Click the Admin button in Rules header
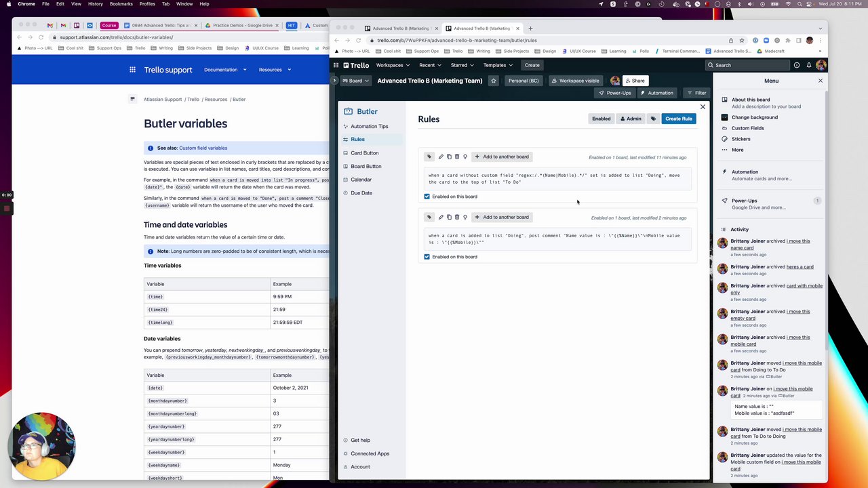Screen dimensions: 868x488 point(631,119)
